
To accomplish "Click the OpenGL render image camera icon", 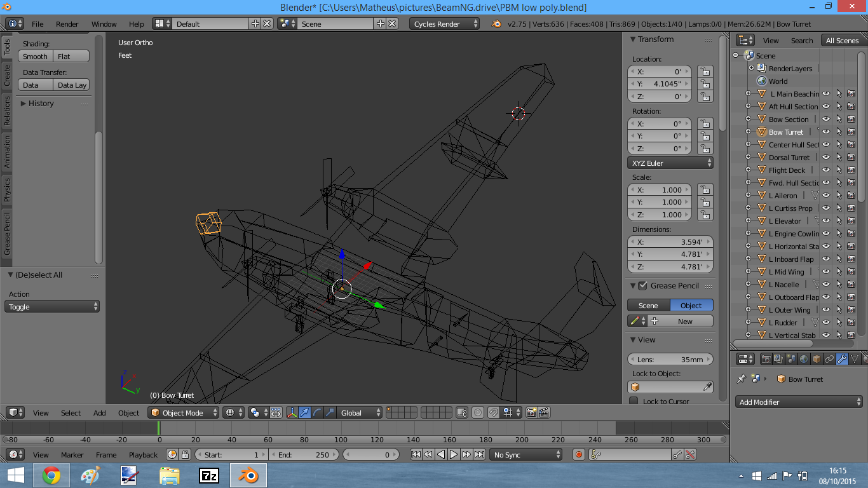I will click(531, 413).
